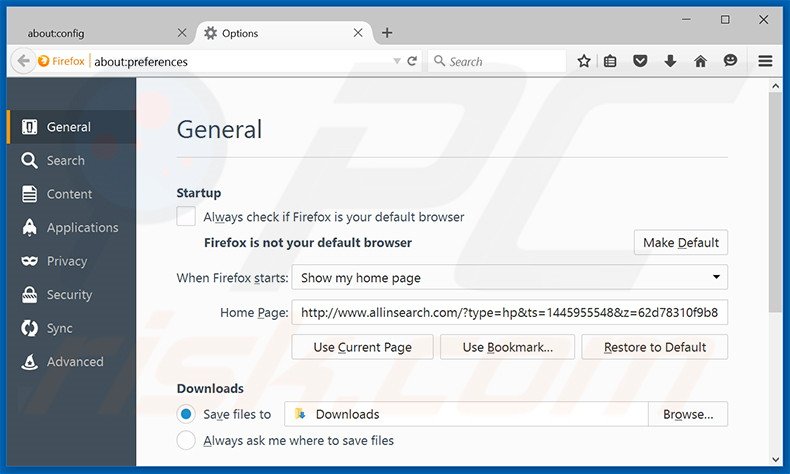Bookmark this page with the star icon

(584, 61)
